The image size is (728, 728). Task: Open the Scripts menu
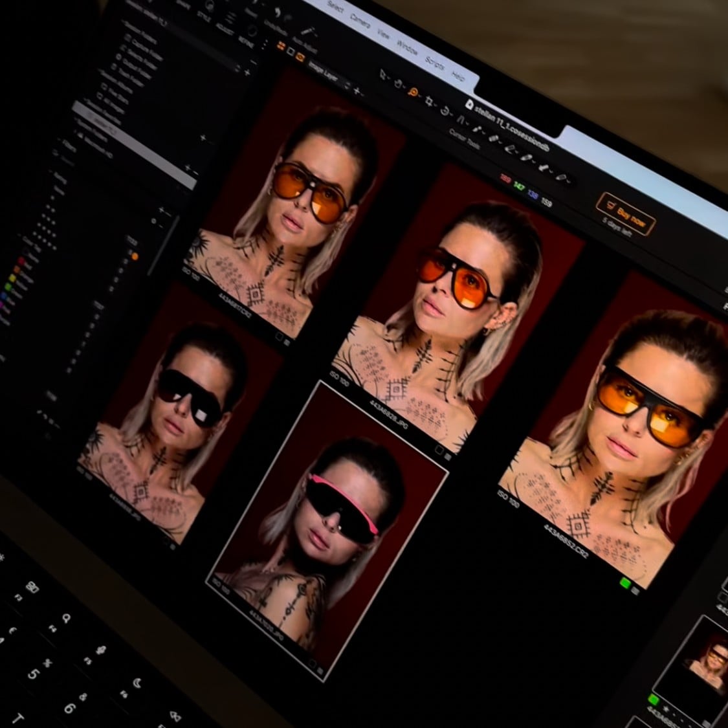[x=435, y=63]
